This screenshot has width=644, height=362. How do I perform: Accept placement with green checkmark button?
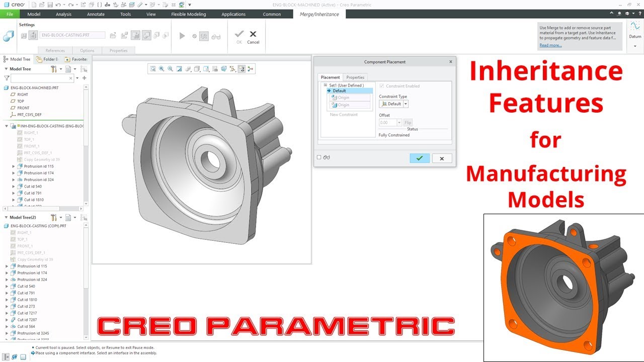(420, 158)
